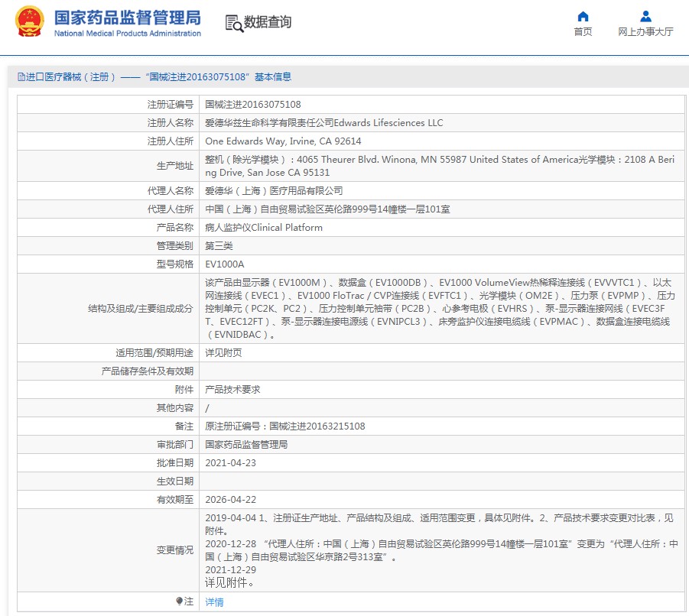Click the 国家药品监督管理局 title

[128, 18]
